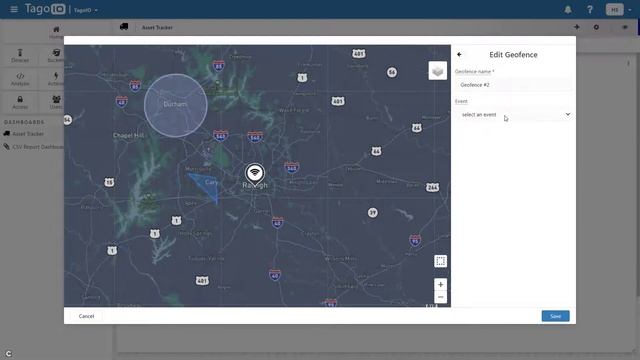This screenshot has width=640, height=360.
Task: Click the Geofence name input field
Action: pyautogui.click(x=513, y=85)
